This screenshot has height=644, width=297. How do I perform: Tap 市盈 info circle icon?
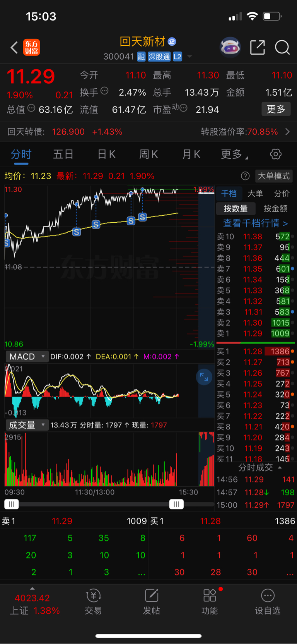184,108
